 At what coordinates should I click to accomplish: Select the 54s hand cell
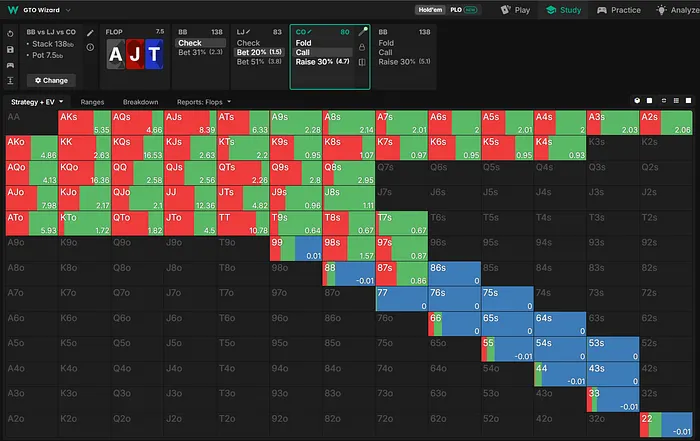[x=560, y=349]
